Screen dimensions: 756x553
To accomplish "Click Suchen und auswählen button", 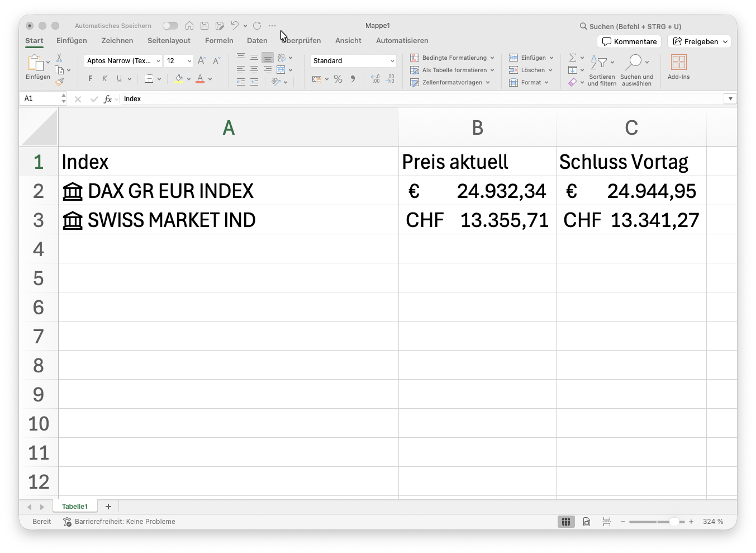I will click(636, 70).
